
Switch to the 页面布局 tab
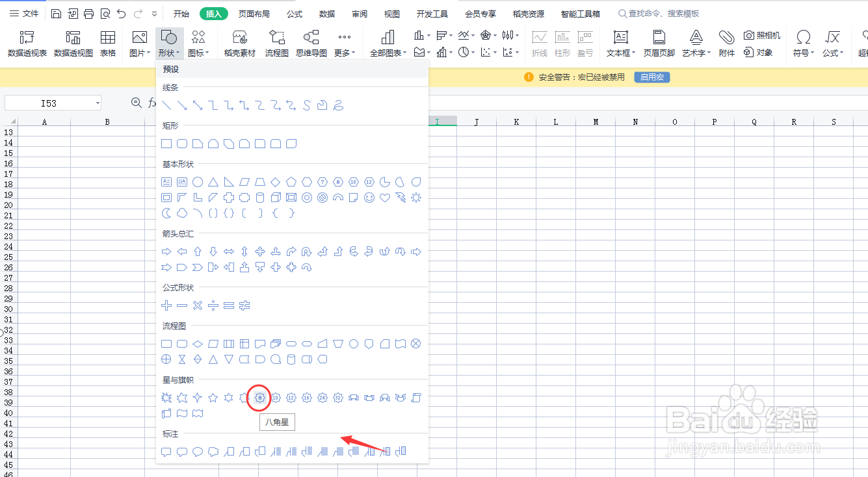tap(254, 14)
